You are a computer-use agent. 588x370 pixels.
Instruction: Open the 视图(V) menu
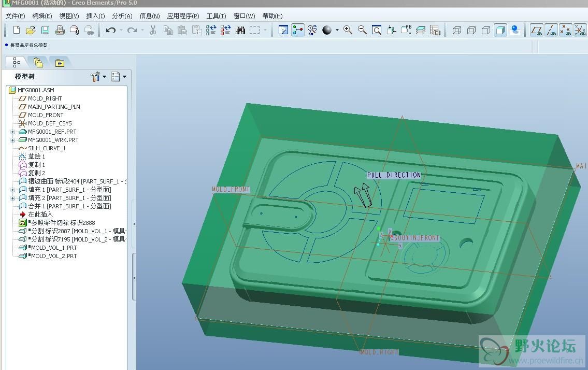(69, 16)
